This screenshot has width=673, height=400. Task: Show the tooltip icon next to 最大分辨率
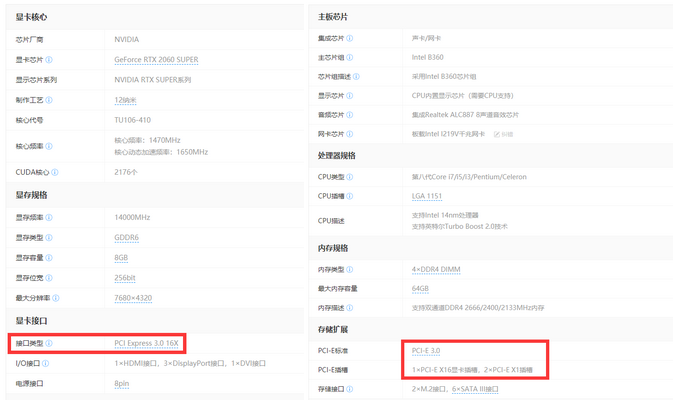point(57,298)
